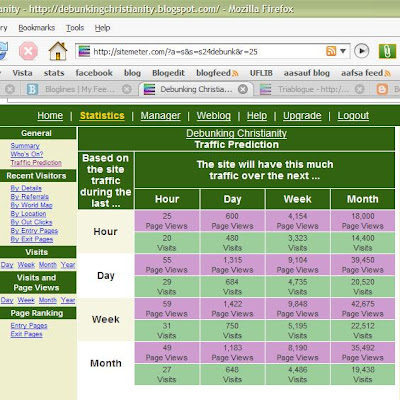The image size is (400, 400).
Task: Open the aasauf blog bookmark
Action: point(307,73)
